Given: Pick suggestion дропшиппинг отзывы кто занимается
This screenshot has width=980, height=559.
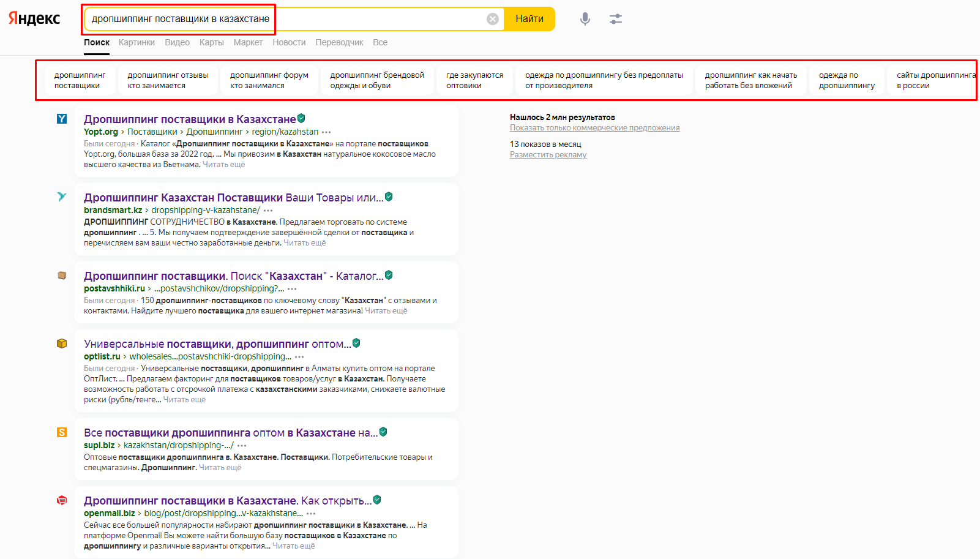Looking at the screenshot, I should (x=168, y=80).
